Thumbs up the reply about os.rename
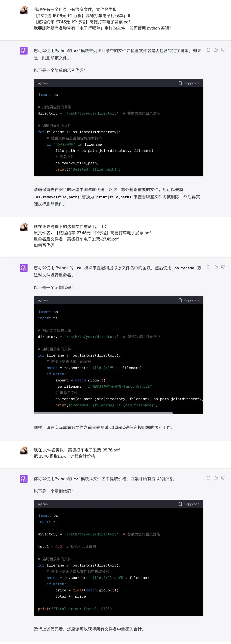The image size is (231, 644). (216, 267)
